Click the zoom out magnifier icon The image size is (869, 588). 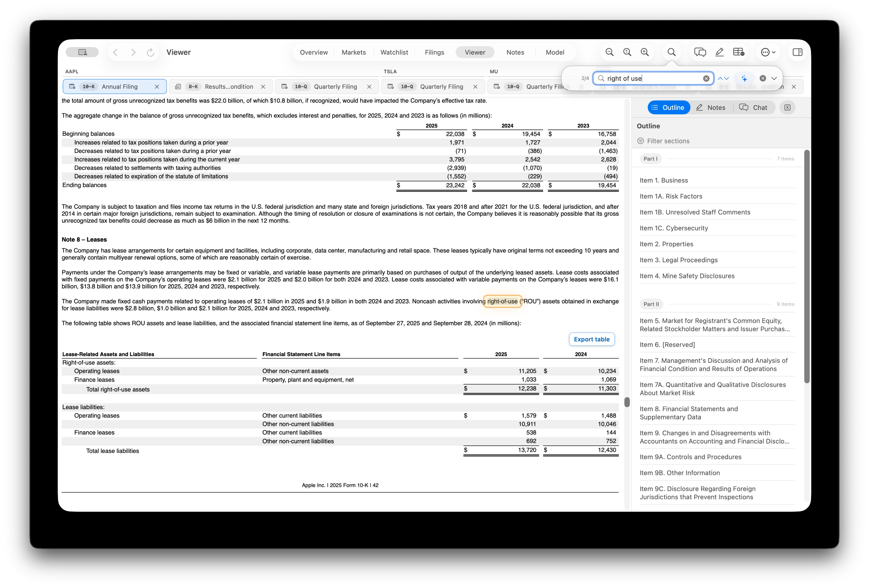point(609,52)
